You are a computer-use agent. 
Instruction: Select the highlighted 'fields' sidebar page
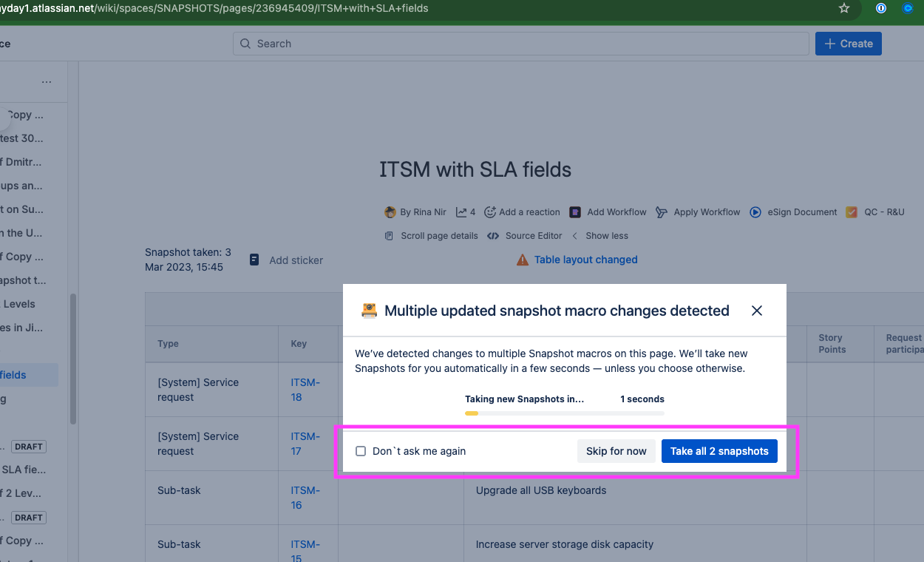[29, 375]
